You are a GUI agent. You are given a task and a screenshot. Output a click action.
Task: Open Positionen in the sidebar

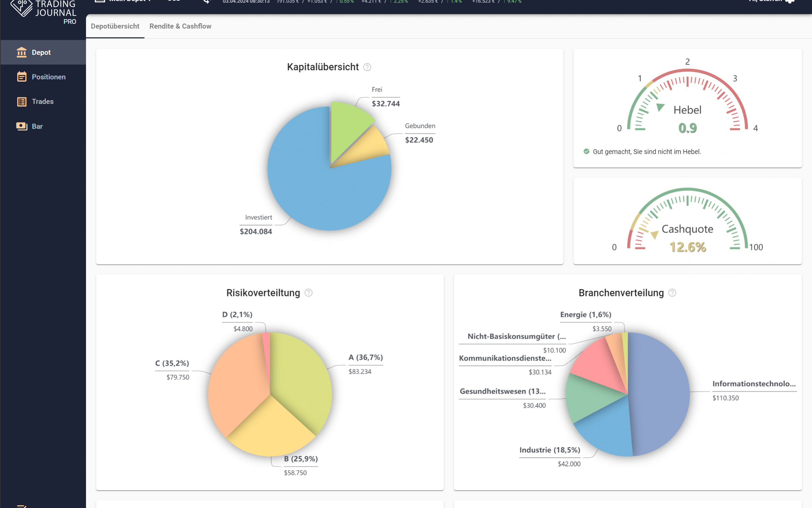pyautogui.click(x=48, y=77)
